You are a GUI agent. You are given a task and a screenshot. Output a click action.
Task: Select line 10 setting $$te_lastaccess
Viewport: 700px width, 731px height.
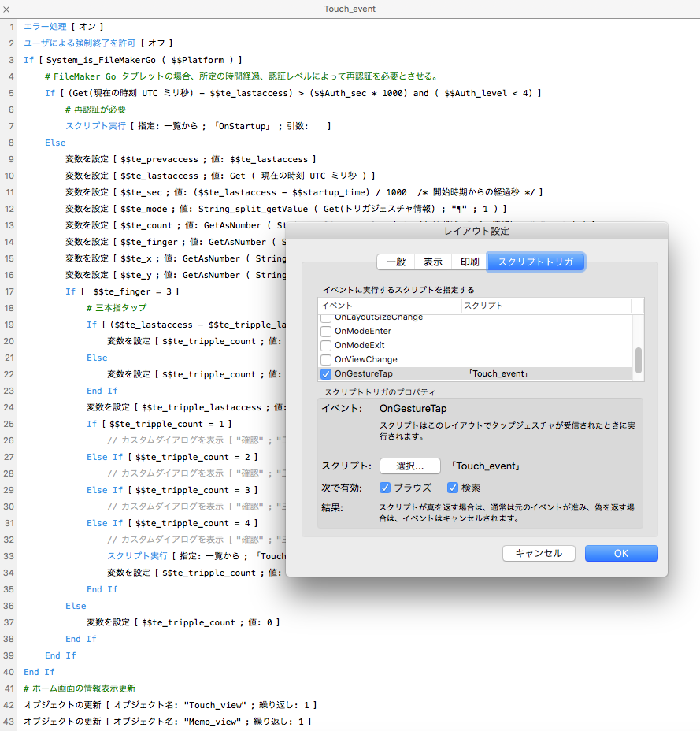click(x=220, y=176)
